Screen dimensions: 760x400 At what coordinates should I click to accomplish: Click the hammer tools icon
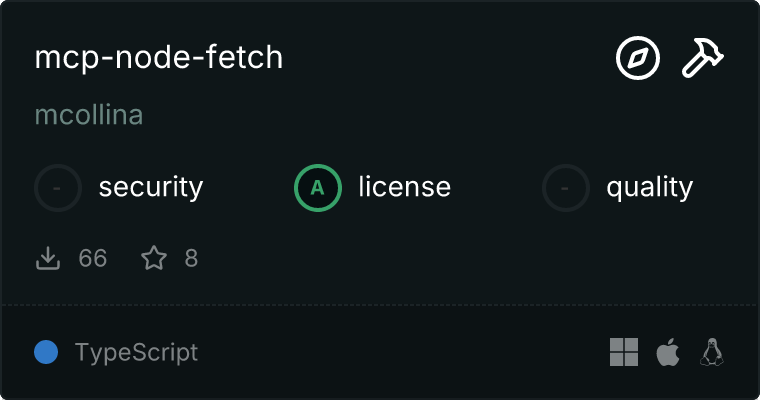(x=703, y=59)
